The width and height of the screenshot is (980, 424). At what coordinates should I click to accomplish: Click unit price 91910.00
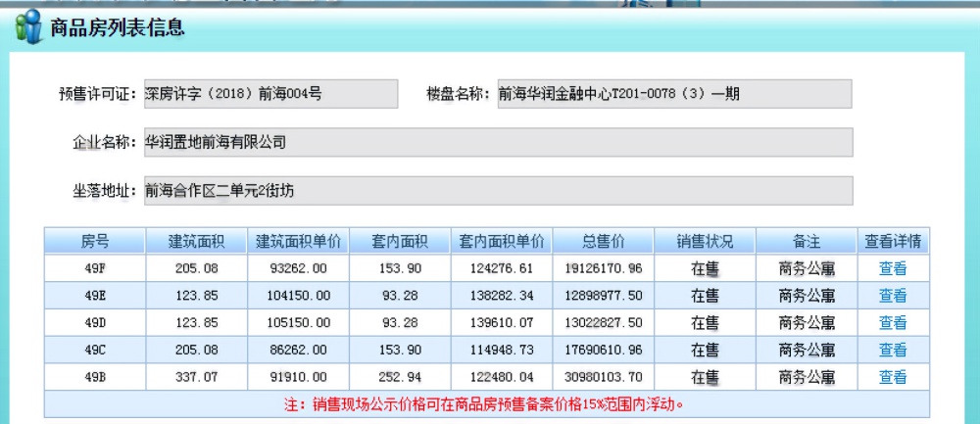click(x=298, y=377)
